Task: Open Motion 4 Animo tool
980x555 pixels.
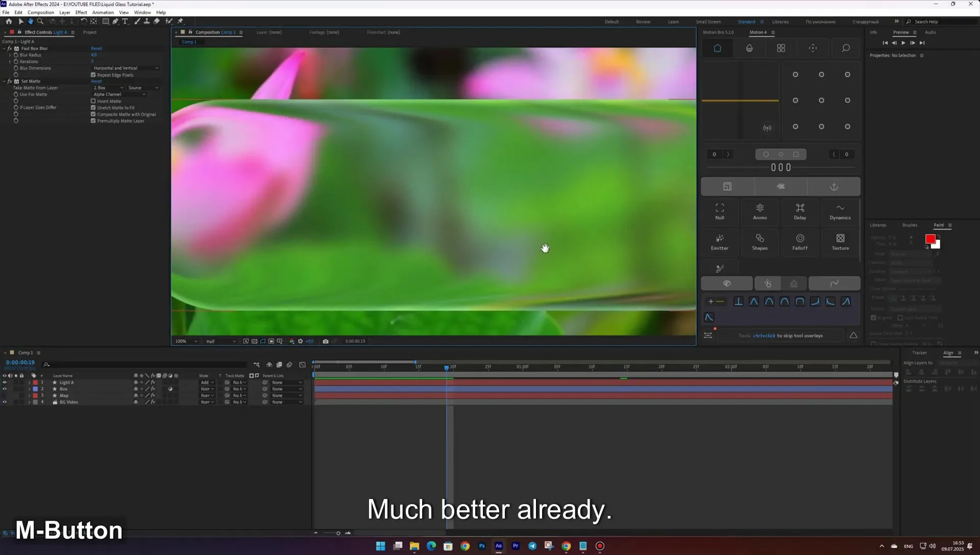Action: click(x=760, y=211)
